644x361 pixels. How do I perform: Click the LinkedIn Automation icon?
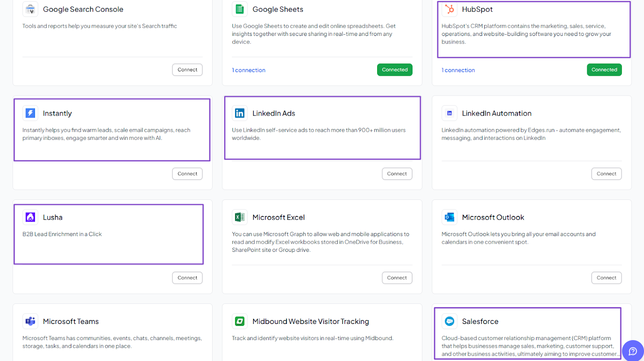(449, 113)
